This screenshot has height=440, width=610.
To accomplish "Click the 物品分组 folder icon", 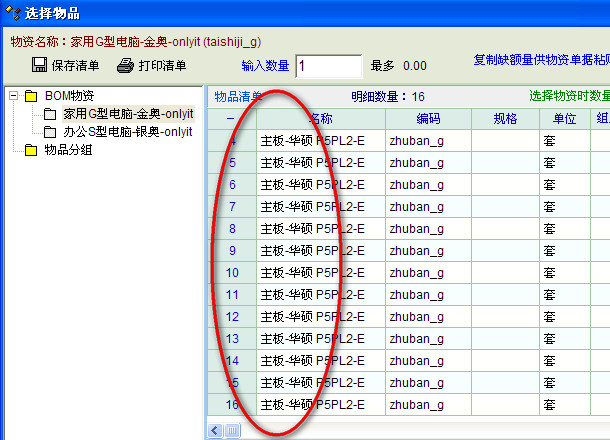I will (x=32, y=150).
